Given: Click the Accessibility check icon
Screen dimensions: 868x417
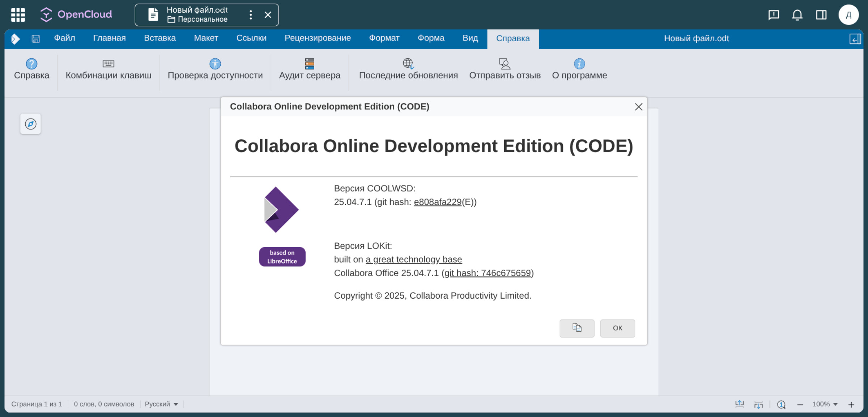Looking at the screenshot, I should pos(215,64).
